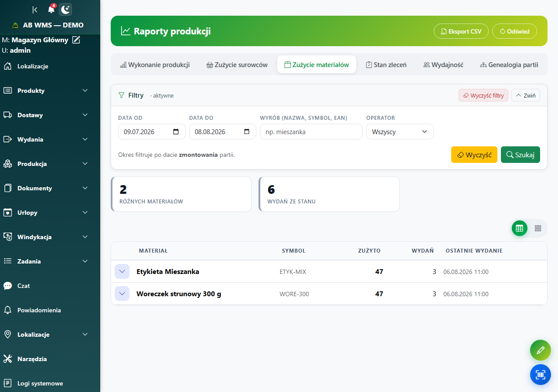The image size is (558, 392).
Task: Click the Data do field showing 08.08.2026
Action: (x=223, y=132)
